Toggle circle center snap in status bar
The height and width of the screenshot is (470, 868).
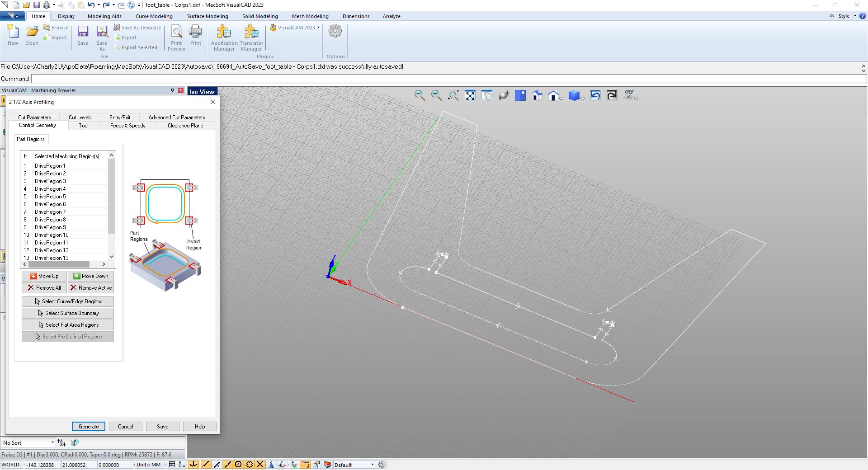[x=238, y=465]
